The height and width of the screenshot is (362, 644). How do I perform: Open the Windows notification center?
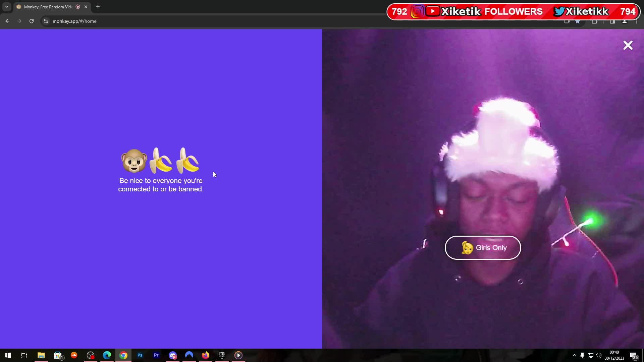634,356
